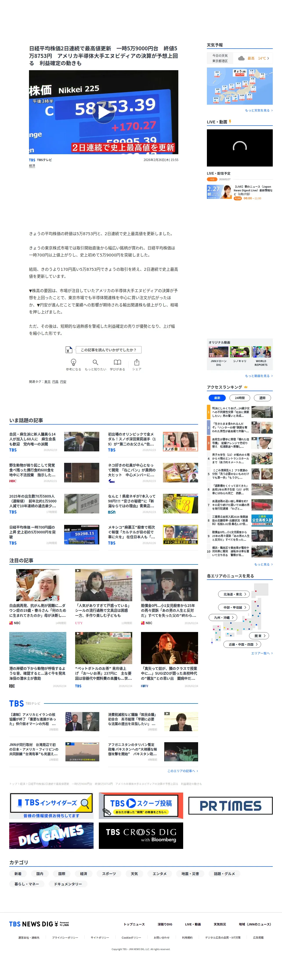This screenshot has height=980, width=282.
Task: Switch ranking to the 24時間 tab
Action: pyautogui.click(x=240, y=398)
